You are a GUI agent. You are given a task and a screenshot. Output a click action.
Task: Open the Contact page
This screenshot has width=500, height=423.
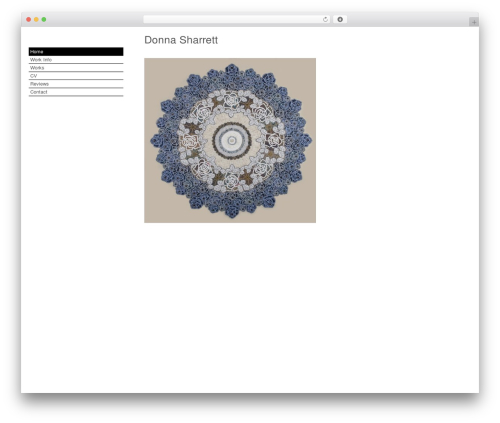(76, 92)
